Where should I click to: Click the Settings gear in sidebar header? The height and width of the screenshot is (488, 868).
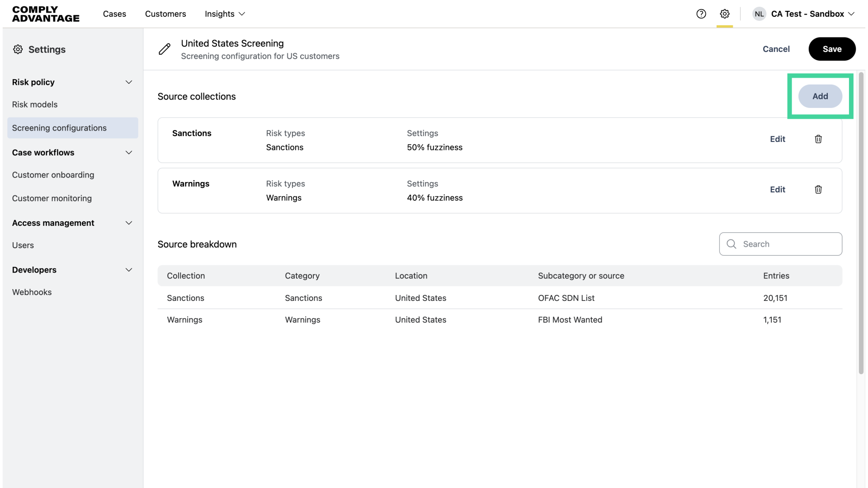click(18, 50)
